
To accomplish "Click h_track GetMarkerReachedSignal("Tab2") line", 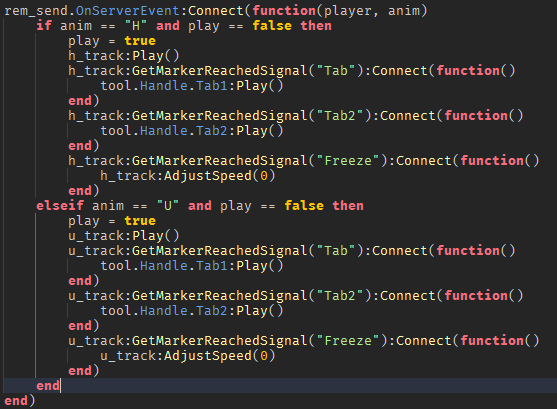I will 296,116.
